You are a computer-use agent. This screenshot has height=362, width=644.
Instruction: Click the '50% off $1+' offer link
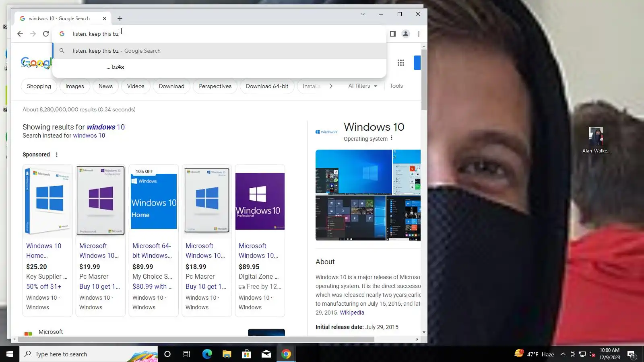(44, 286)
